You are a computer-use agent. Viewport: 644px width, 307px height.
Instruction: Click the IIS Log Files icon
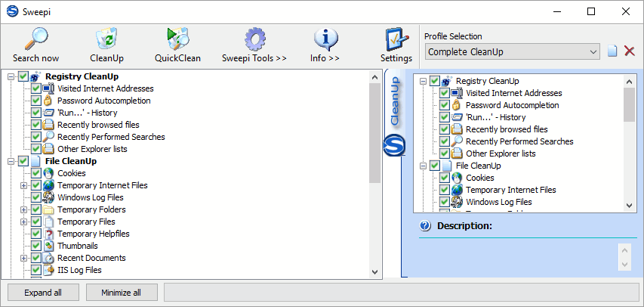48,270
